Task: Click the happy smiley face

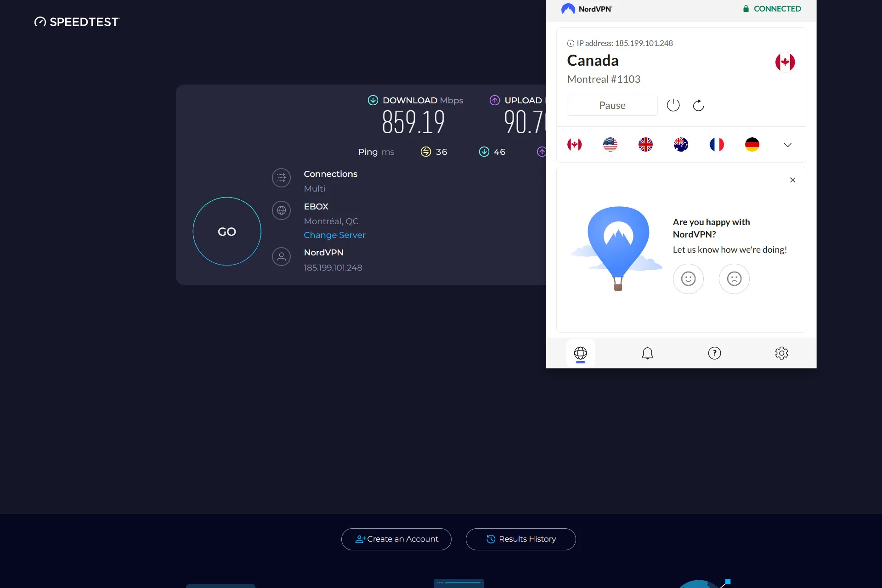Action: [x=688, y=279]
